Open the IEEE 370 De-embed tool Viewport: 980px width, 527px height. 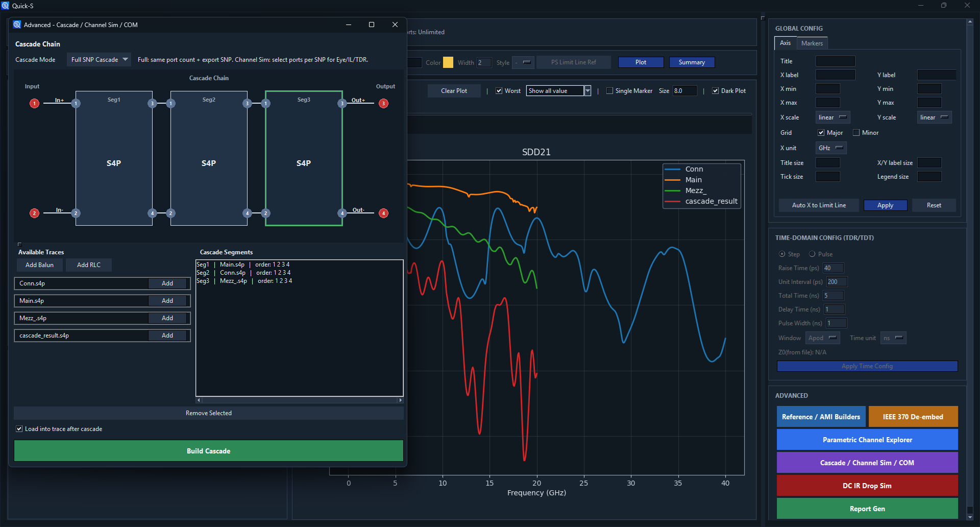(x=913, y=417)
